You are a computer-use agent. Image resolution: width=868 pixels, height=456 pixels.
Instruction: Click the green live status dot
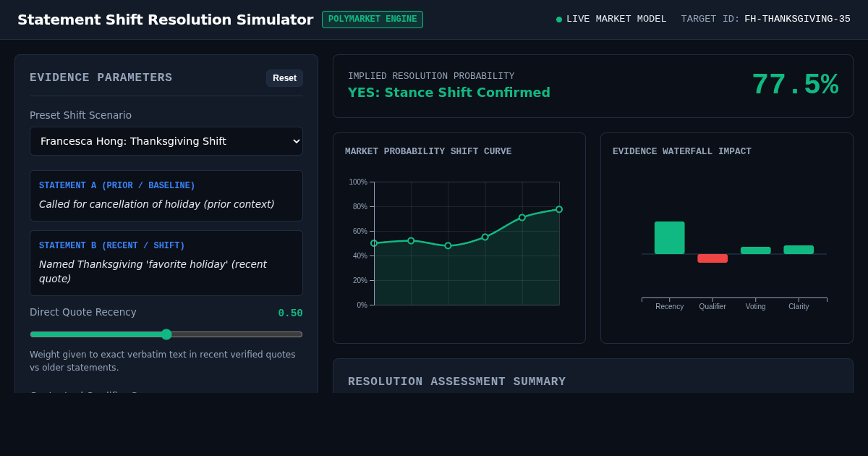coord(559,20)
